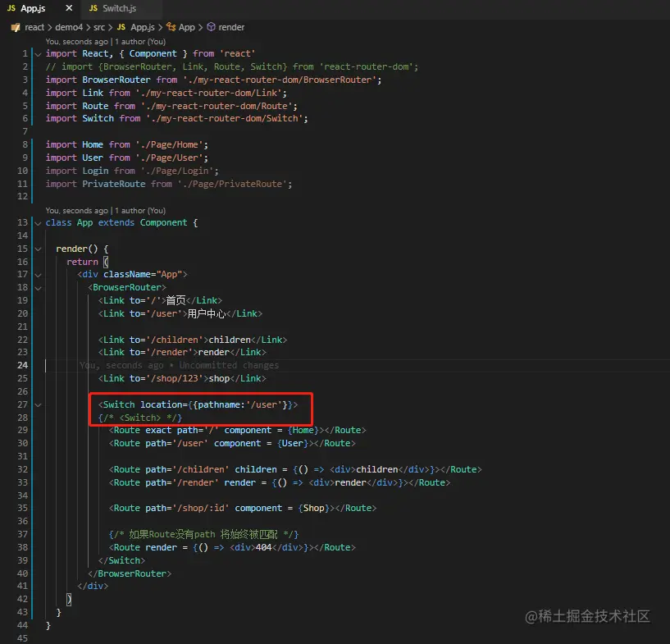Click the '/children' Route children prop
670x644 pixels.
click(x=335, y=469)
